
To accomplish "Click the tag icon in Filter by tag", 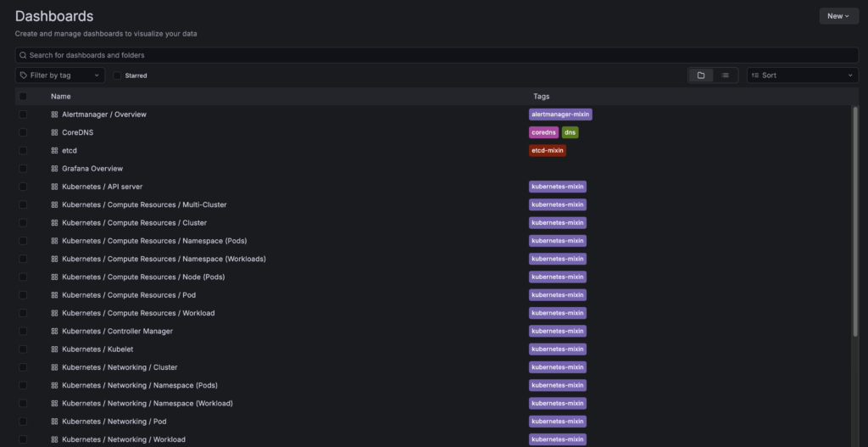I will click(24, 75).
